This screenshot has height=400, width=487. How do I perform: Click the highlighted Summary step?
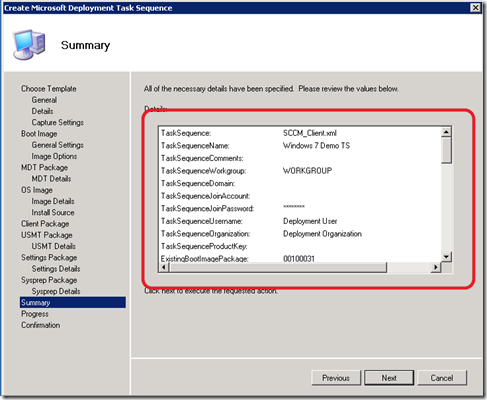(x=73, y=302)
